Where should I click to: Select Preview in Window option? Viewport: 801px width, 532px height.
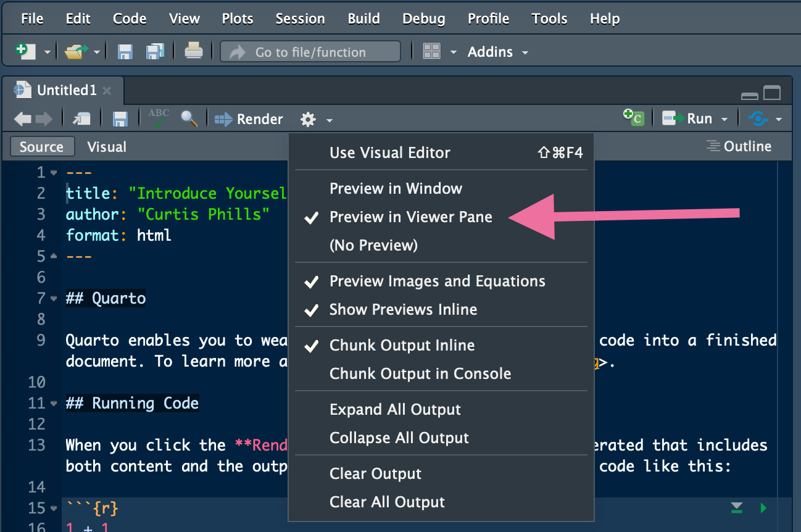pos(441,188)
